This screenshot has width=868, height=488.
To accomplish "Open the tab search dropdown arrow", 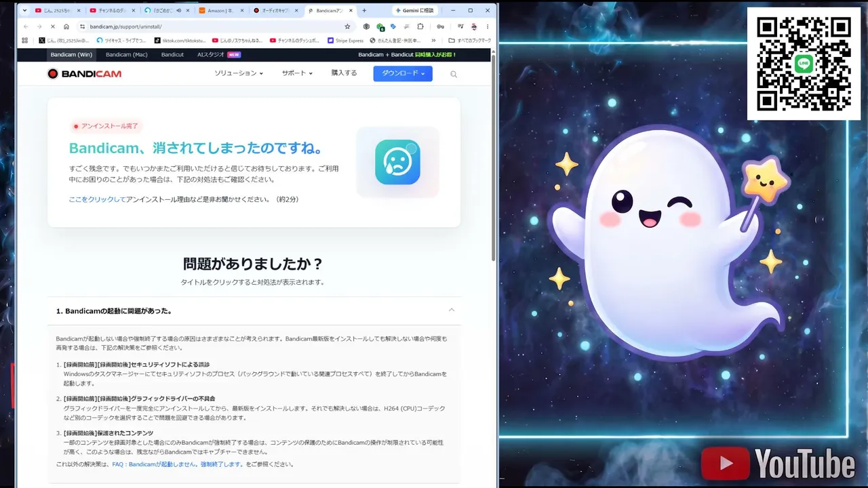I will tap(25, 11).
